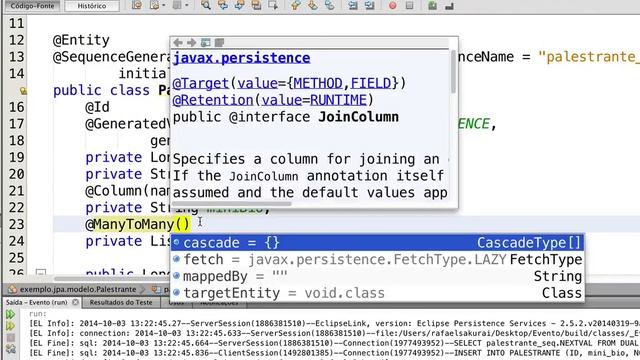The width and height of the screenshot is (640, 360).
Task: Toggle bookmark on current line
Action: click(329, 6)
